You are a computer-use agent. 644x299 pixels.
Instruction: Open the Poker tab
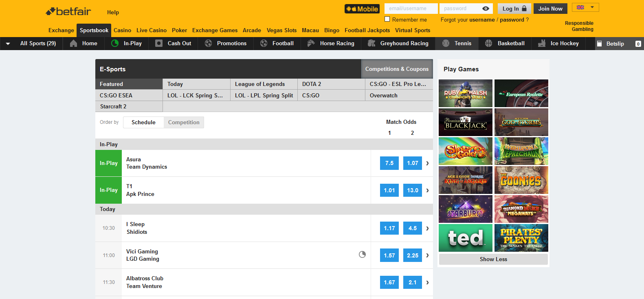(179, 30)
